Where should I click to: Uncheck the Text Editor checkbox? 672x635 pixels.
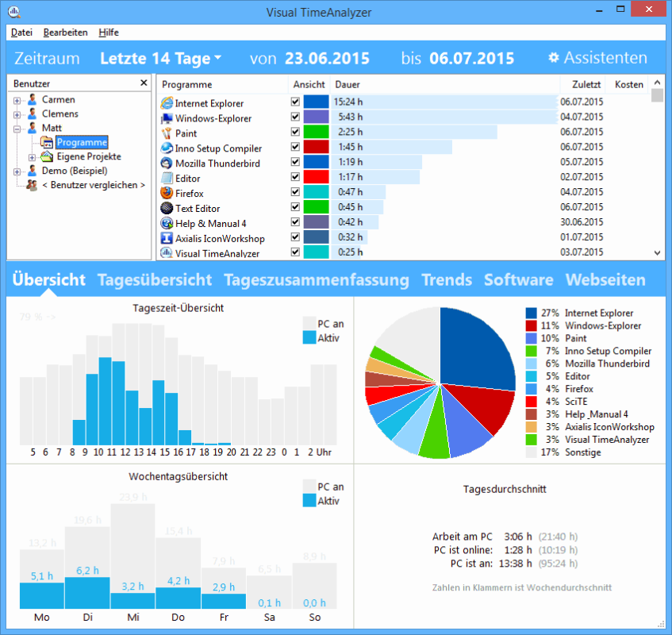click(x=295, y=206)
